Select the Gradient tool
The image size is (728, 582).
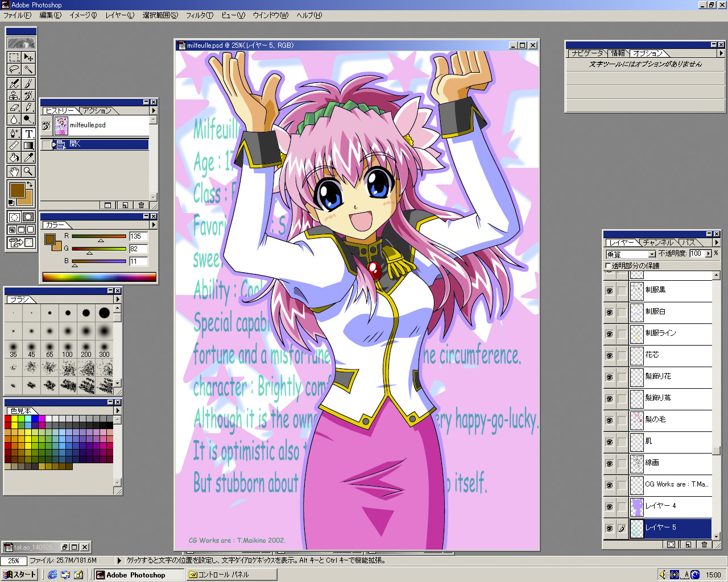[x=28, y=145]
